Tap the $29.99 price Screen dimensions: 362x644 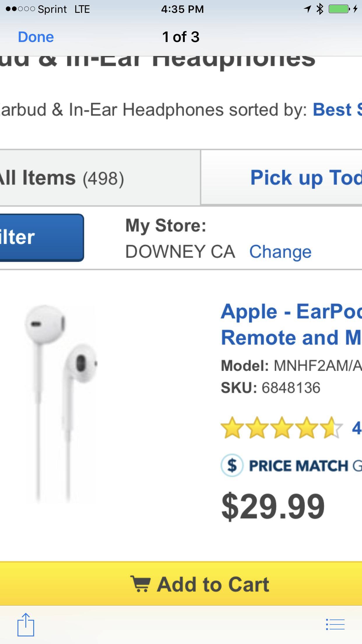[x=273, y=507]
